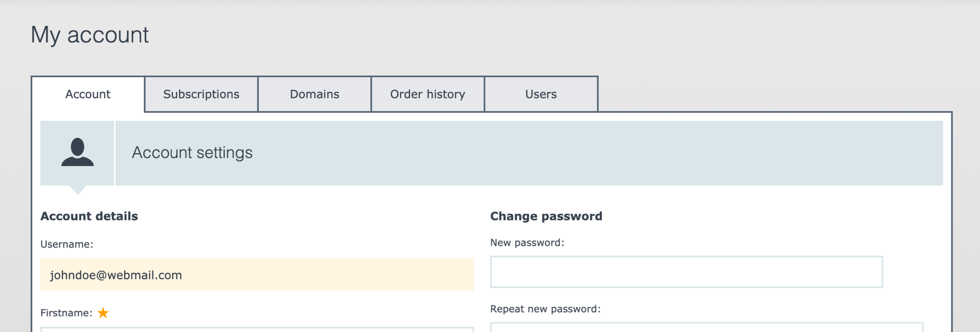Viewport: 980px width, 332px height.
Task: Click the orange required star beside Firstname
Action: [103, 312]
